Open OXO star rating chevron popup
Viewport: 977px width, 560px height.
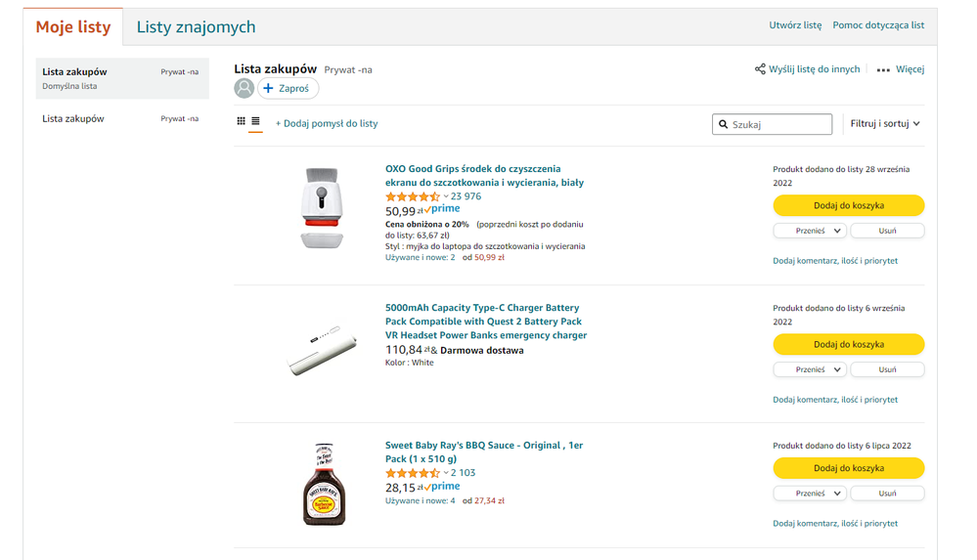click(x=446, y=197)
